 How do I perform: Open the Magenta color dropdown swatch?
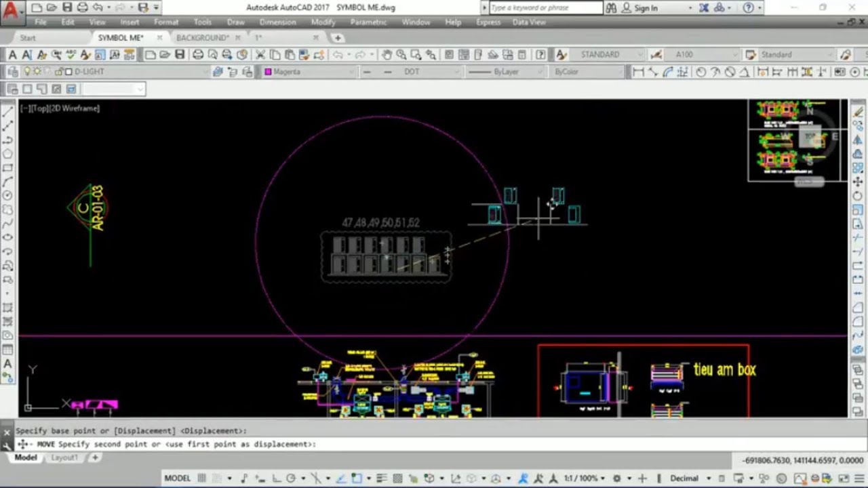(309, 72)
